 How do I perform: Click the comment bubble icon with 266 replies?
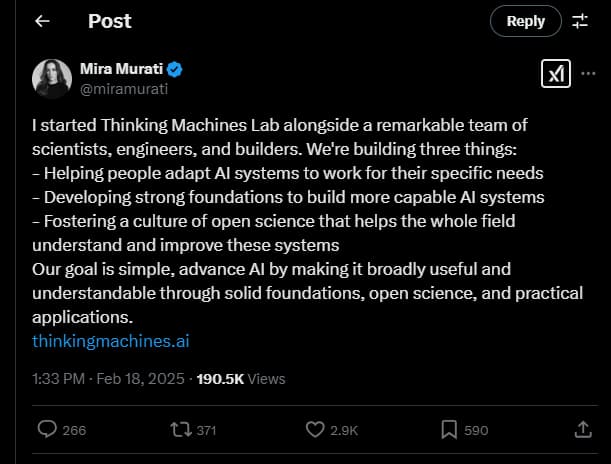coord(47,429)
